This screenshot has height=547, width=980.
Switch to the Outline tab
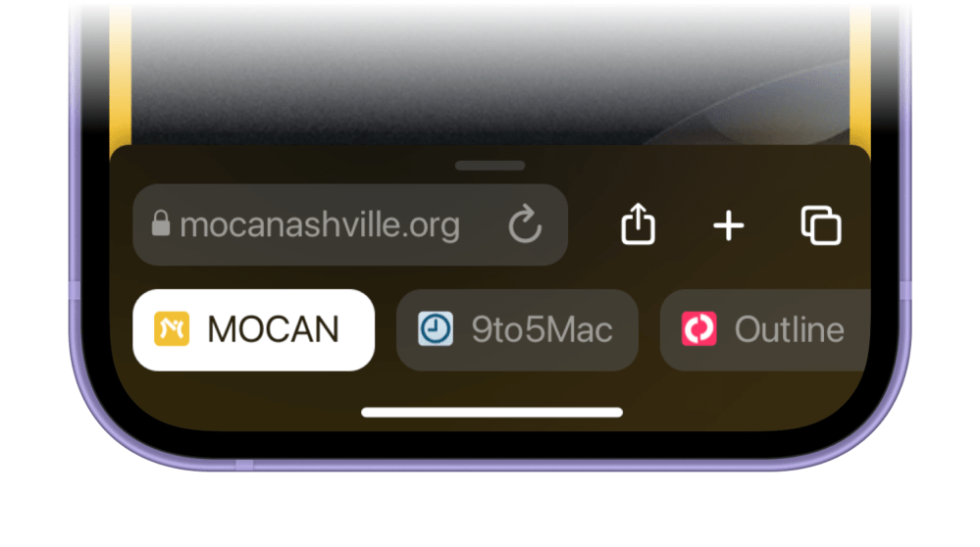765,329
